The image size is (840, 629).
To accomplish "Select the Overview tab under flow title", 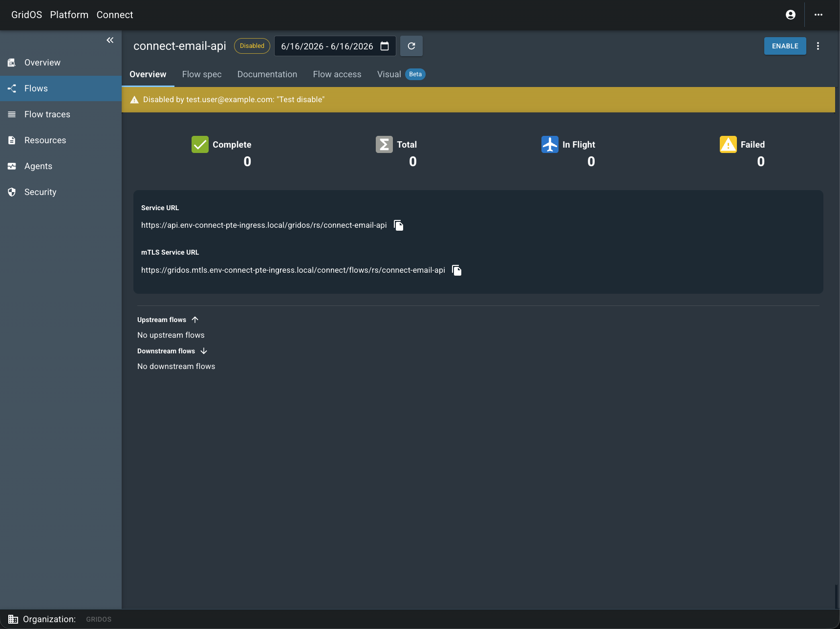I will click(148, 74).
